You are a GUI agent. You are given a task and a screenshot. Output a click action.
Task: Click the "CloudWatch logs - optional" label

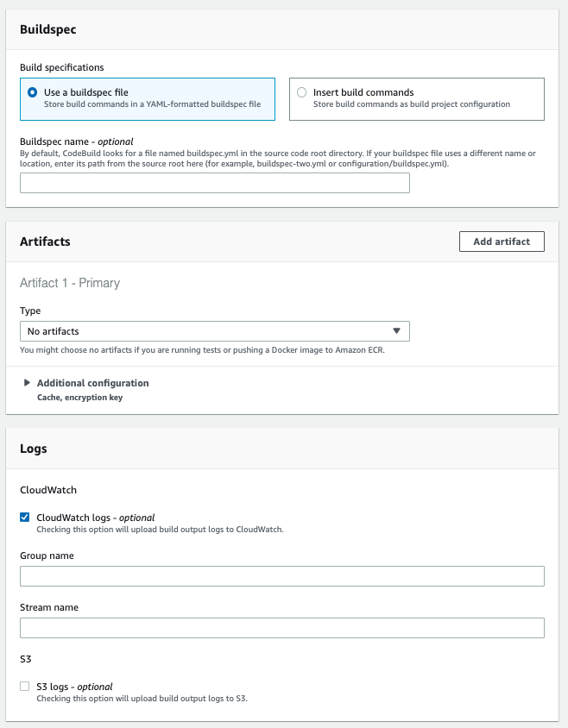[95, 518]
